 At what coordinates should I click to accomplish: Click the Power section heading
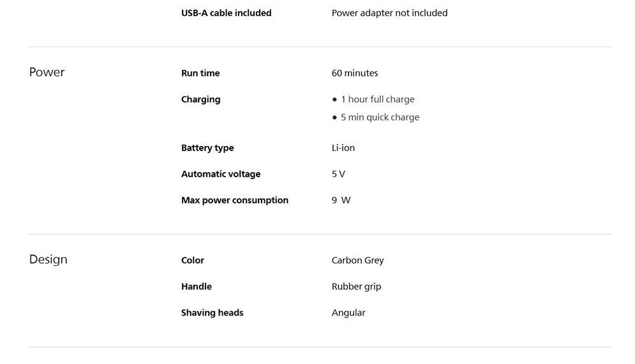pos(47,72)
